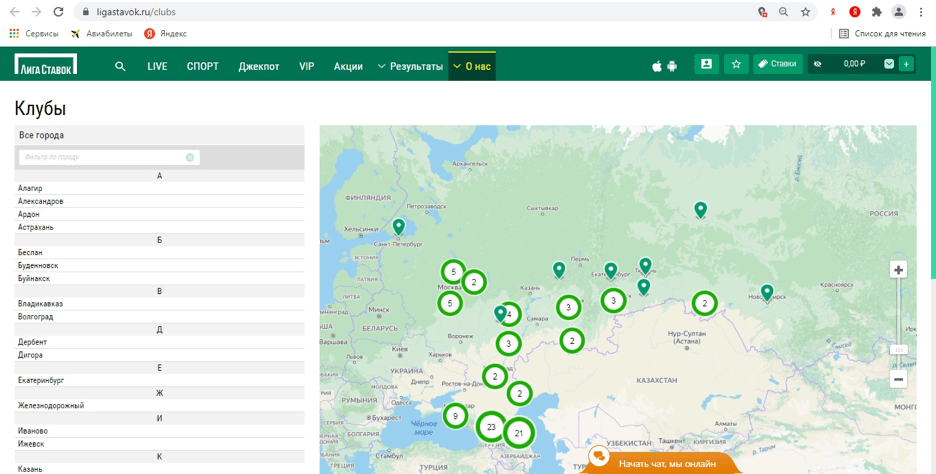The width and height of the screenshot is (936, 474).
Task: Open favorites with the star icon
Action: tap(736, 64)
